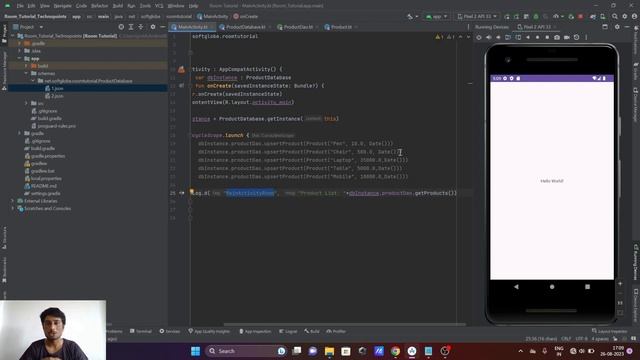Switch to the Product.kt editor tab
This screenshot has width=640, height=360.
point(340,27)
